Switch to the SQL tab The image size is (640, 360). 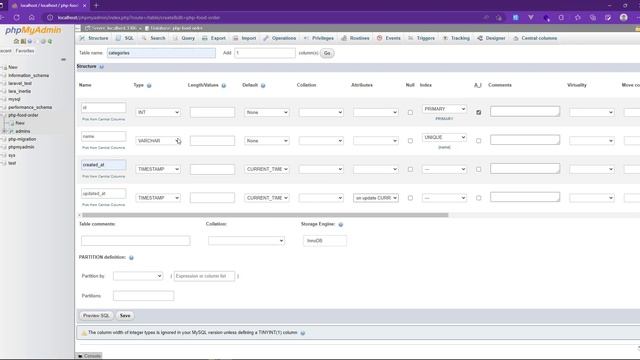(x=125, y=38)
